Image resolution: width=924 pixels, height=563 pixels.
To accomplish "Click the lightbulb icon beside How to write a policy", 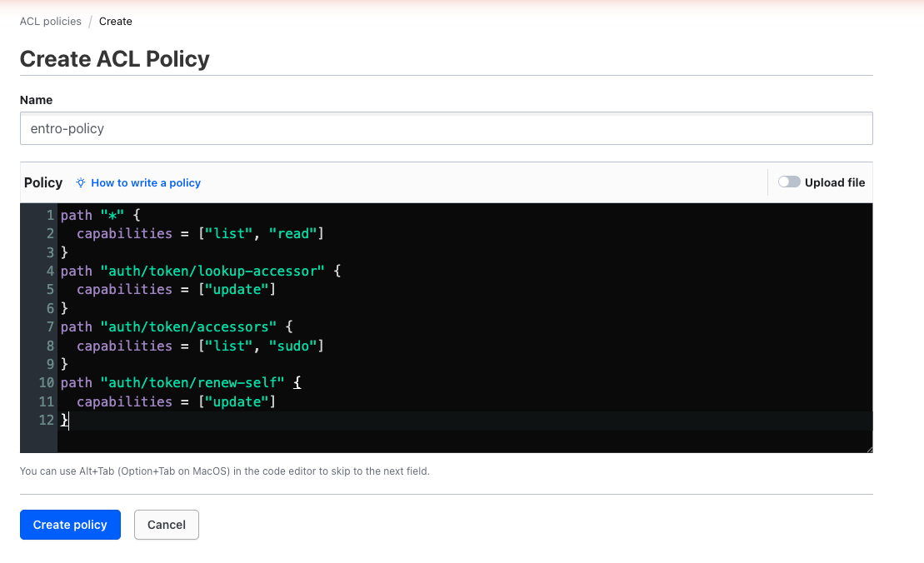I will (x=81, y=182).
